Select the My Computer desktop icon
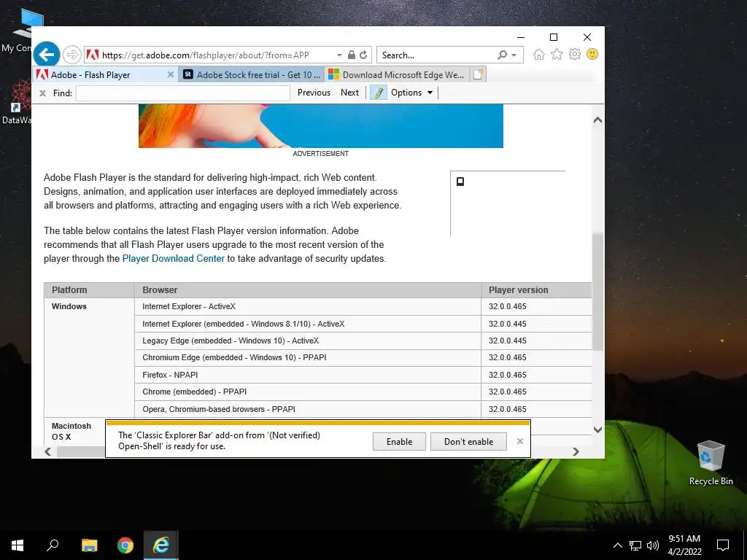 click(x=21, y=29)
